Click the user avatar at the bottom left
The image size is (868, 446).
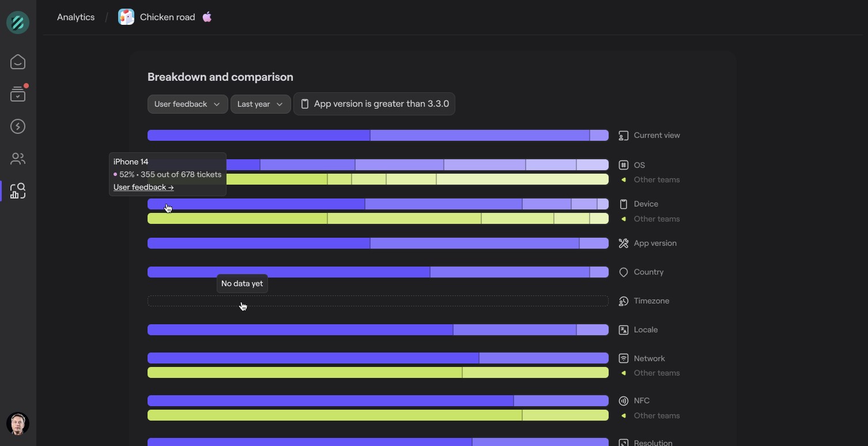point(17,423)
